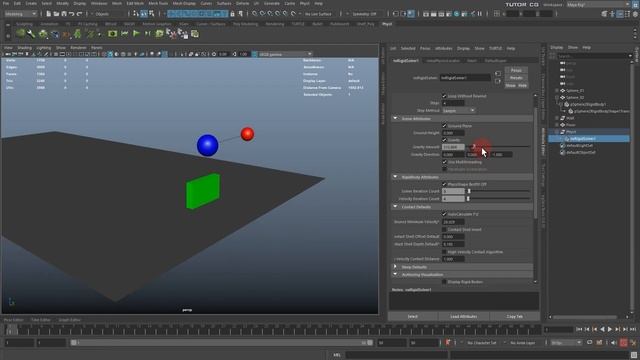This screenshot has height=360, width=640.
Task: Open viewport Shading menu
Action: coord(24,48)
